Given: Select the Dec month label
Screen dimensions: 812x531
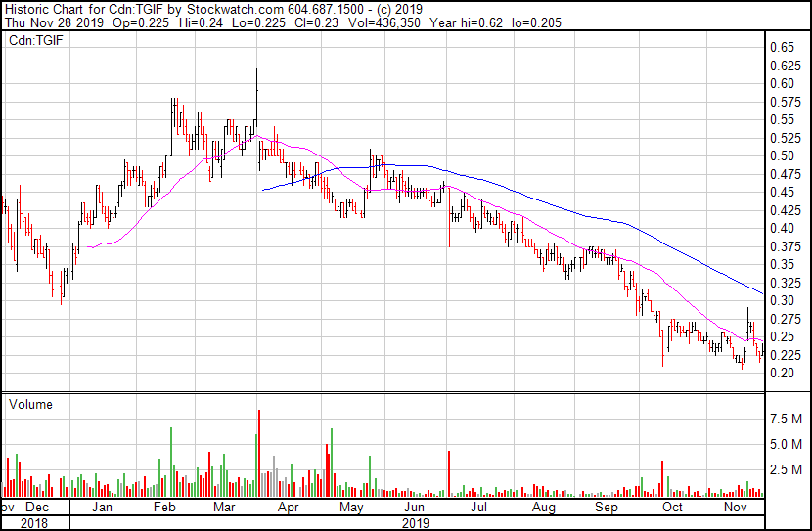Looking at the screenshot, I should (37, 507).
